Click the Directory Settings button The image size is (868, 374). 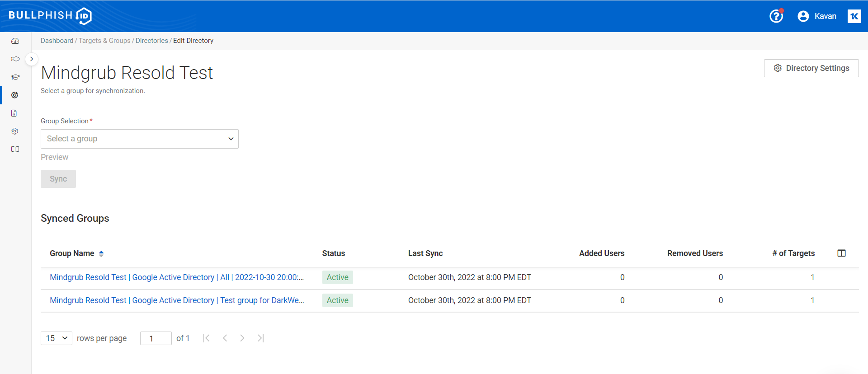(811, 68)
